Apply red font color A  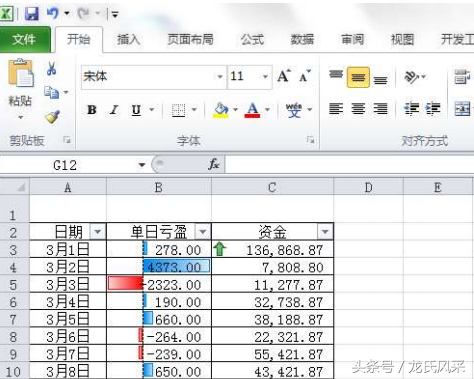[252, 110]
